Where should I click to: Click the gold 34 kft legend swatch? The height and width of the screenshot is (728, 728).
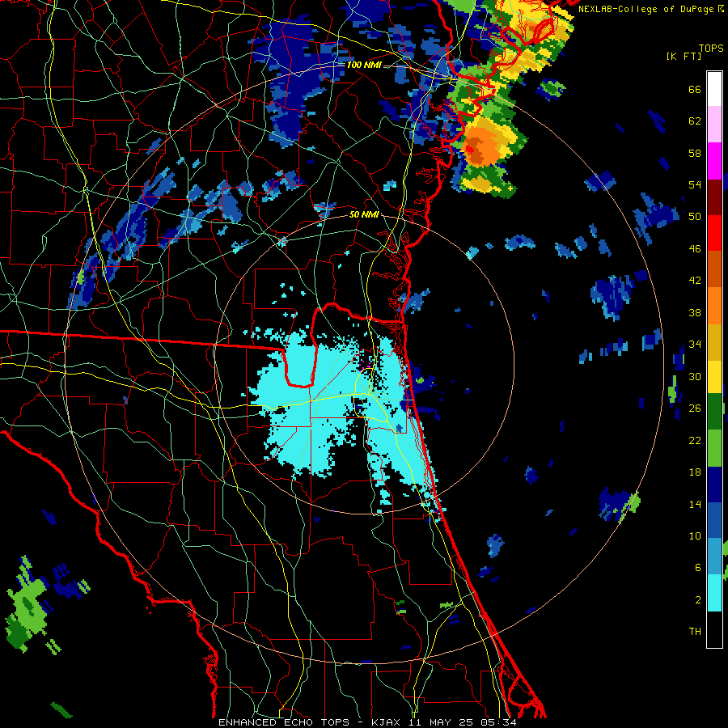(x=714, y=341)
